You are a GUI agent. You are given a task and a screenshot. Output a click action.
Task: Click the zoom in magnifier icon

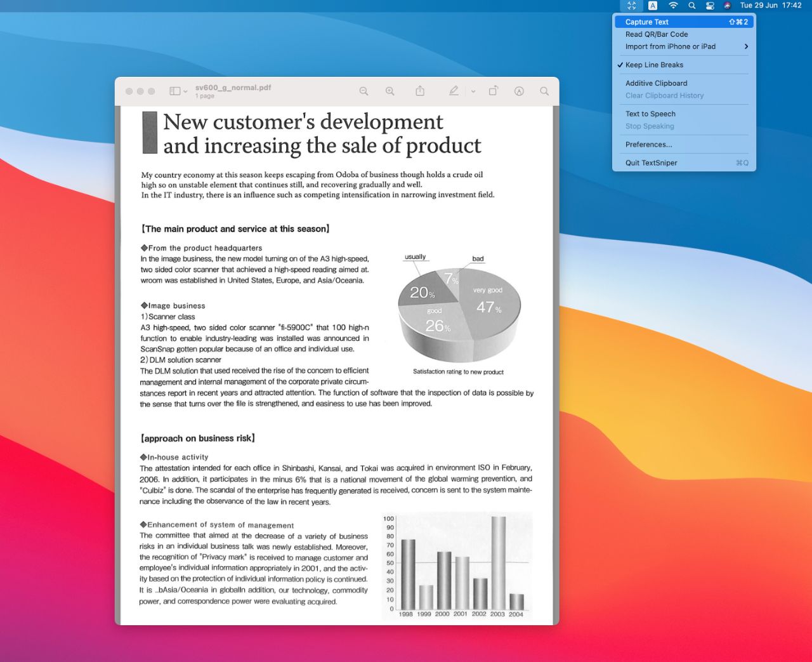tap(390, 91)
